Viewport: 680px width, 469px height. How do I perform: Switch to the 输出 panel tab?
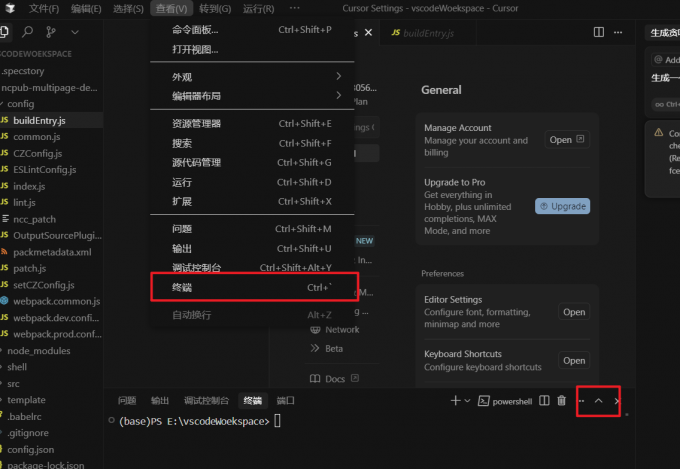point(160,400)
